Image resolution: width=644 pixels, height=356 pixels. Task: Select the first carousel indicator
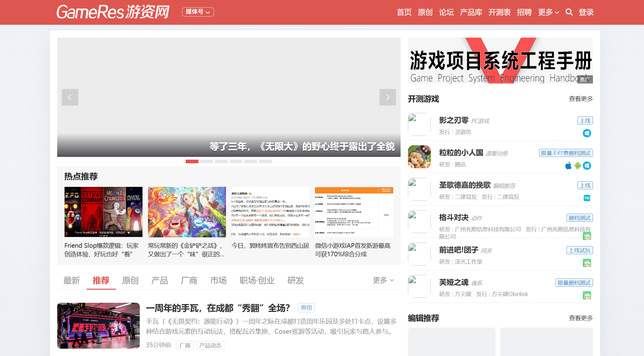(x=192, y=161)
